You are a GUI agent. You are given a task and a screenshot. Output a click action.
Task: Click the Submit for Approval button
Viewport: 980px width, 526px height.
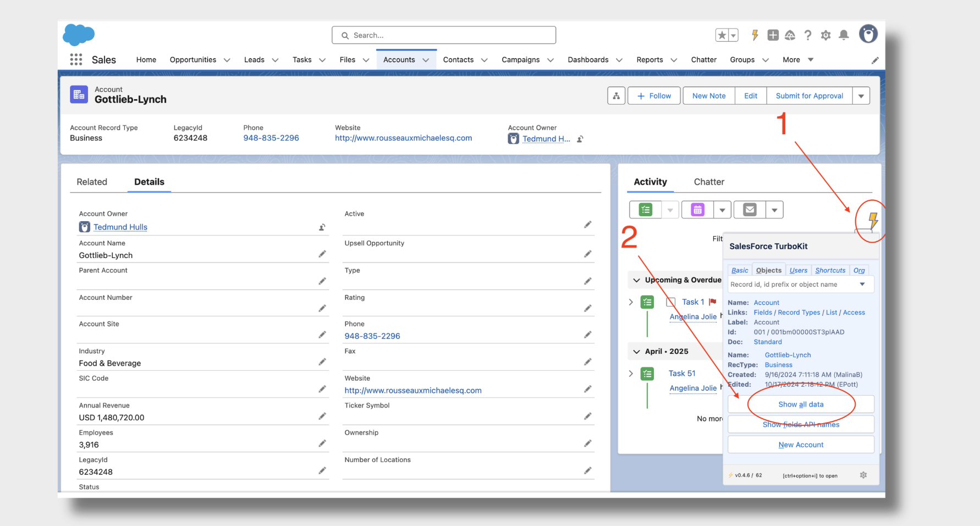pyautogui.click(x=808, y=95)
